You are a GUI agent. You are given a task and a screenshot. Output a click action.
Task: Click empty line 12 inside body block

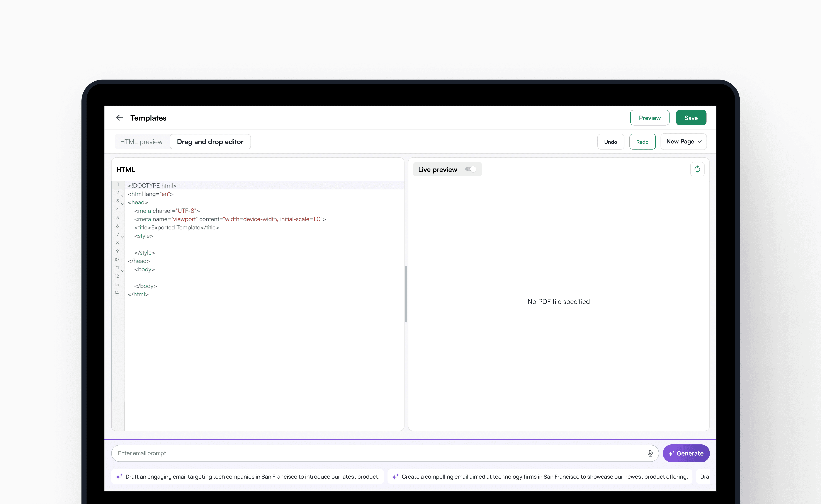click(x=265, y=278)
